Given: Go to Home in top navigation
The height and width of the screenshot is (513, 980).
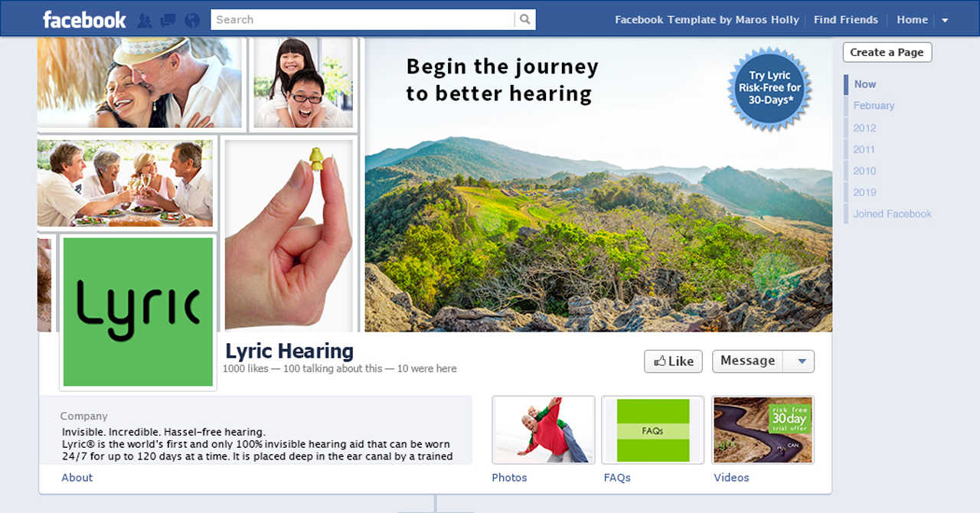Looking at the screenshot, I should [x=912, y=20].
